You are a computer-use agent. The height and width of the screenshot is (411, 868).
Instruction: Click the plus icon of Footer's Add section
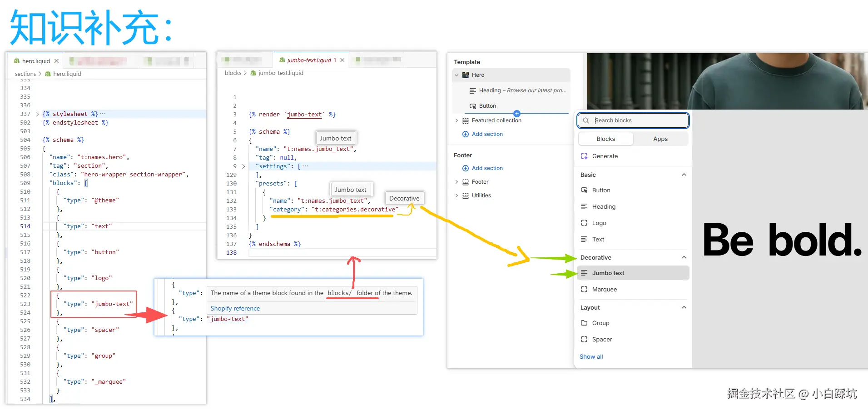[x=466, y=168]
